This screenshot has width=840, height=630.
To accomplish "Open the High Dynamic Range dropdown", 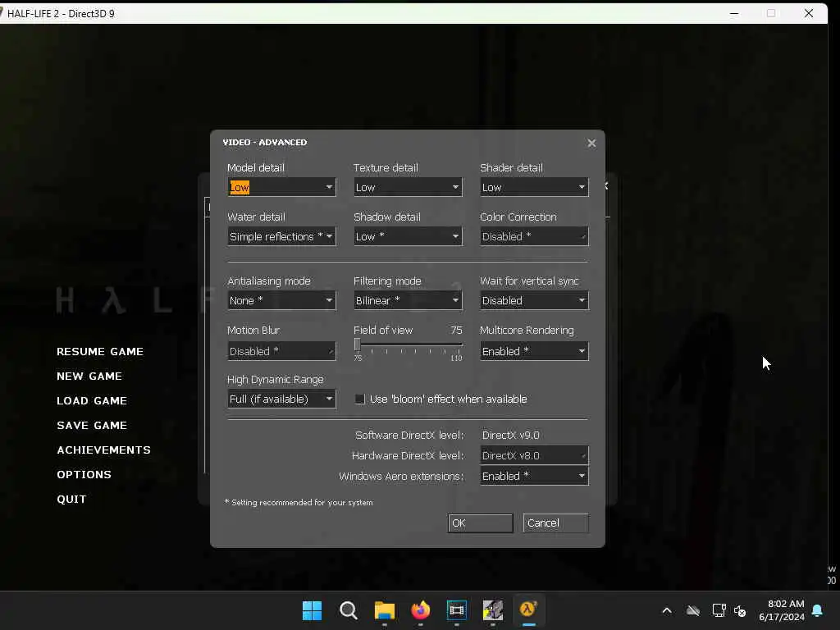I will click(281, 399).
